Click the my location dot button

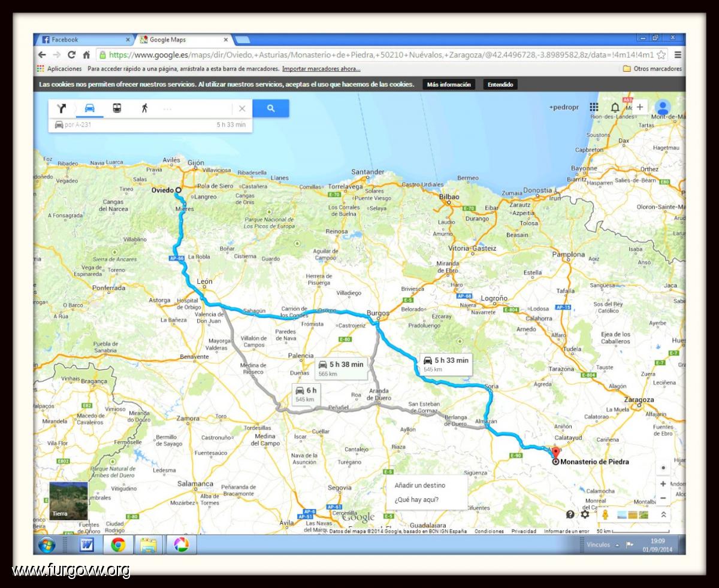(x=663, y=468)
